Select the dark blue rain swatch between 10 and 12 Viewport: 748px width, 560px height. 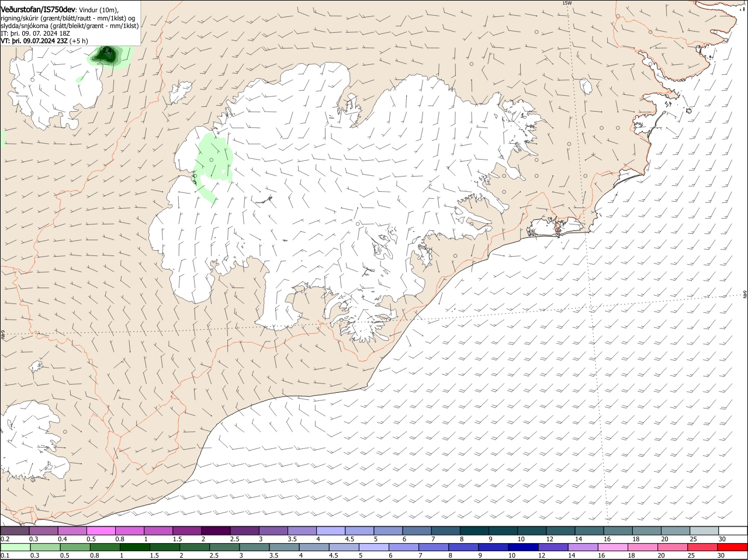523,547
